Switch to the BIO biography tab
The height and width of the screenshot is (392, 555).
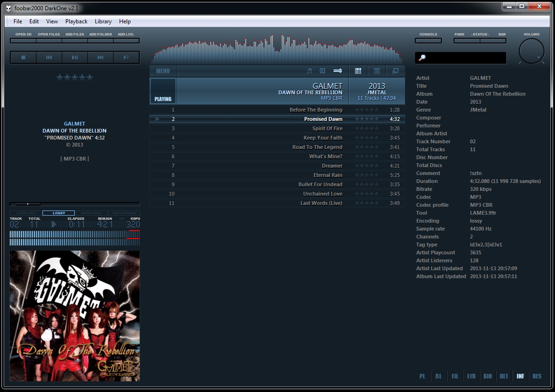[x=487, y=376]
